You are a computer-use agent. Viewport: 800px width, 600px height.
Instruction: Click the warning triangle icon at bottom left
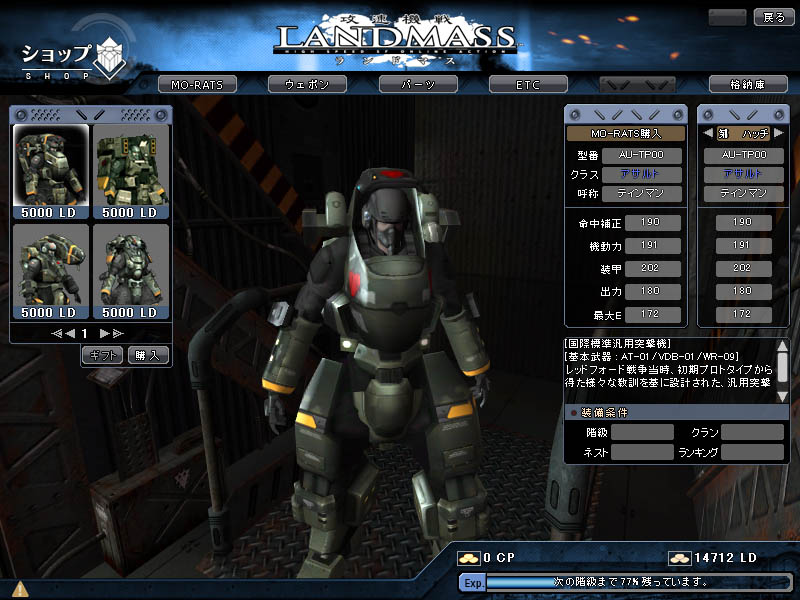click(x=20, y=589)
